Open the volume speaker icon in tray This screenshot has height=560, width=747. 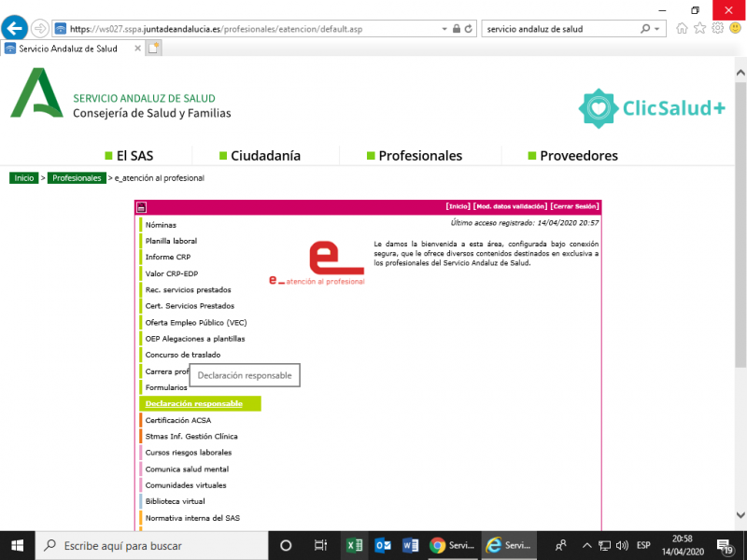click(622, 546)
